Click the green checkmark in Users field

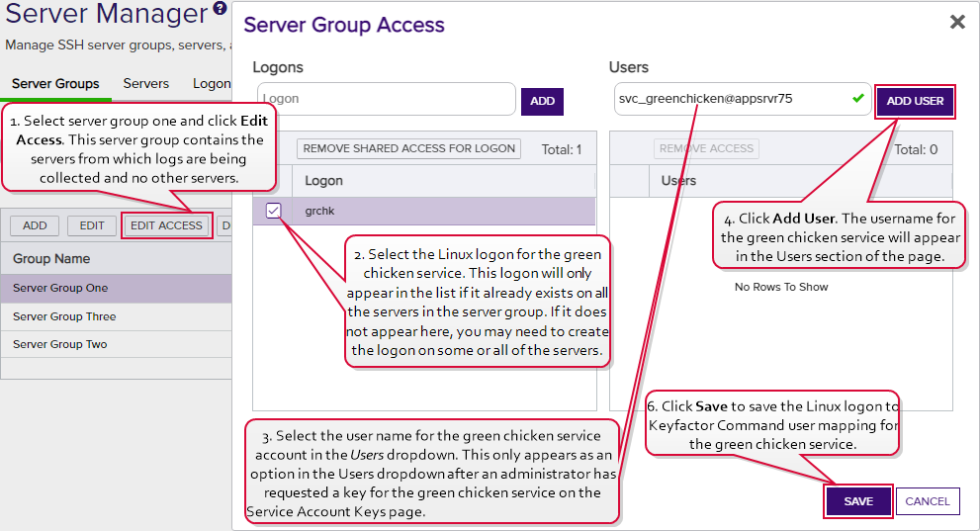(857, 99)
